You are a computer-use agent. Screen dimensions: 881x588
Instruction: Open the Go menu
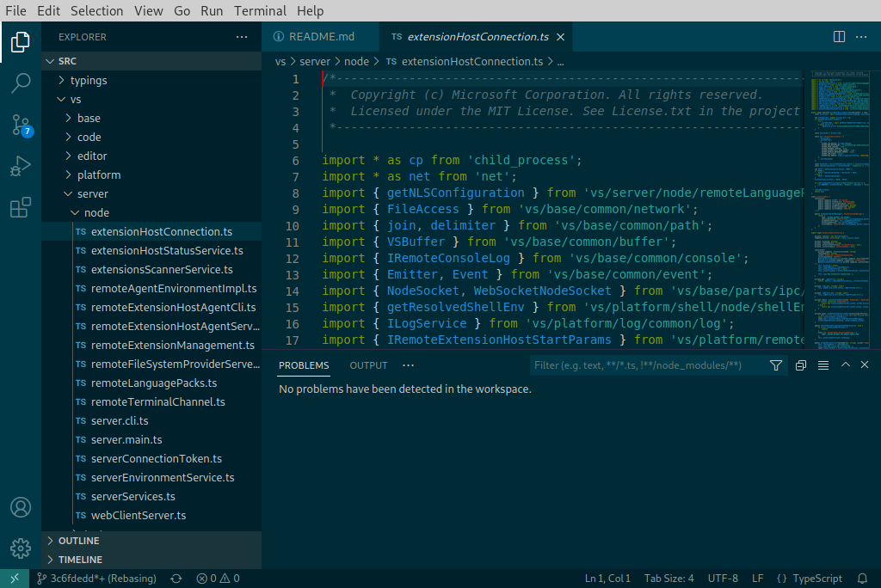182,10
